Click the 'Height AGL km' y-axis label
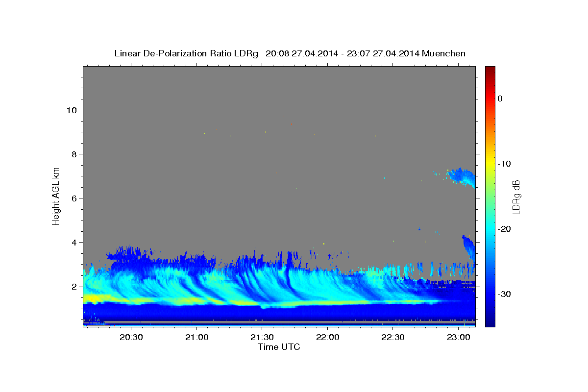Image resolution: width=588 pixels, height=392 pixels. tap(56, 196)
